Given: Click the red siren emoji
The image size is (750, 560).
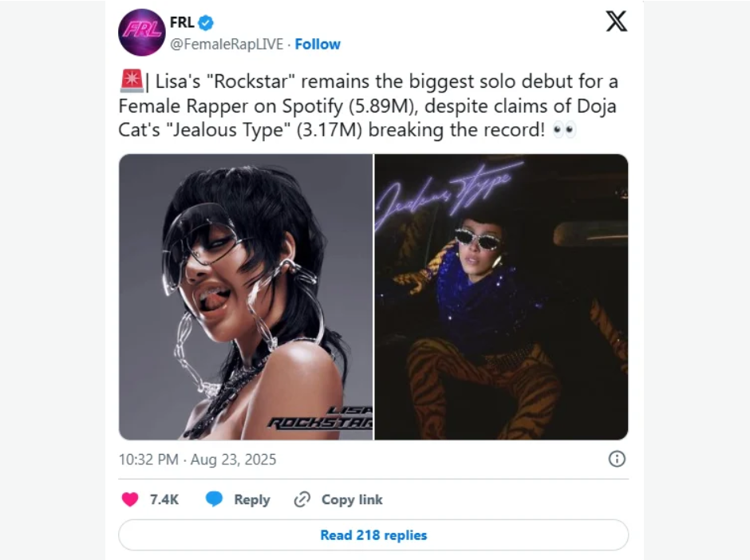Looking at the screenshot, I should (132, 81).
